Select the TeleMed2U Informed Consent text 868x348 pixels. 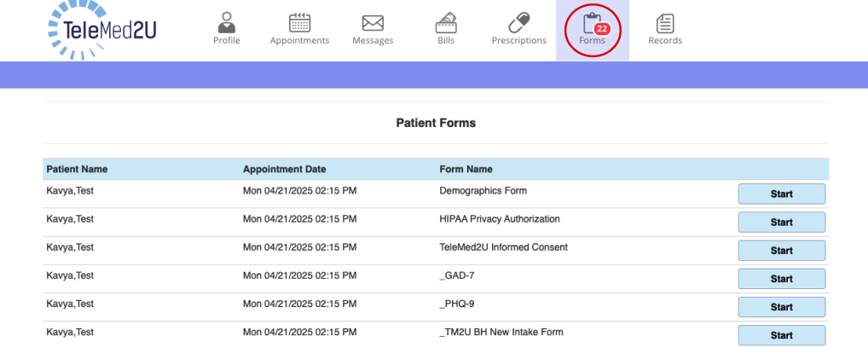tap(504, 247)
